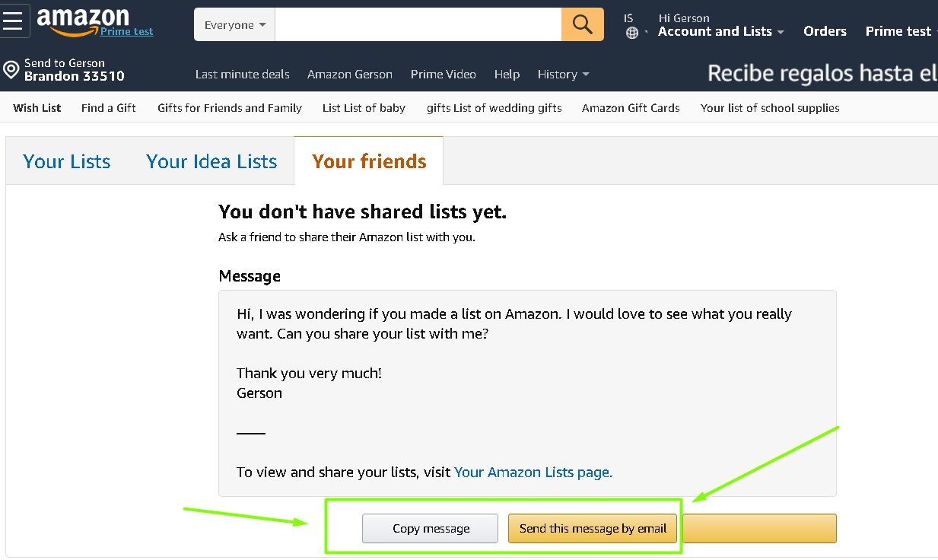Click the delivery location pin icon
The height and width of the screenshot is (560, 938).
(11, 70)
